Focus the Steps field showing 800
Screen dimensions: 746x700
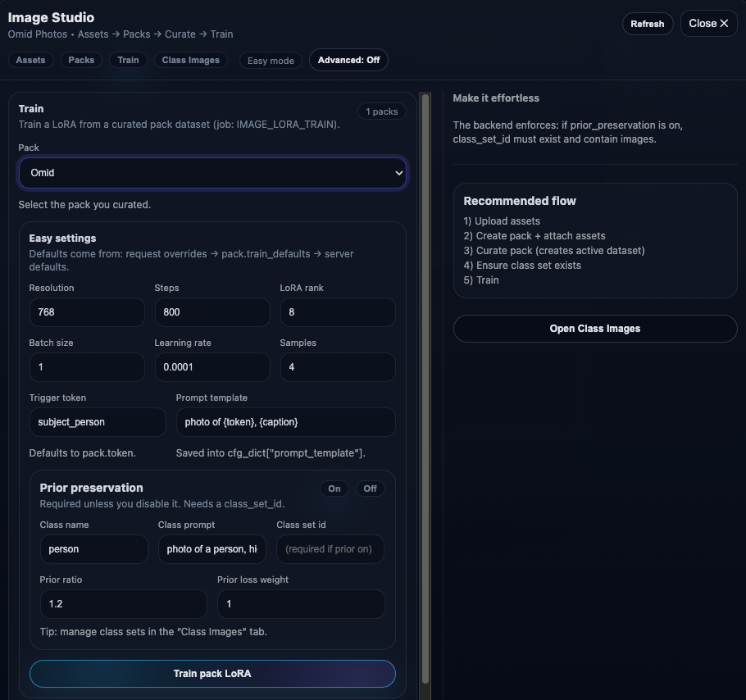tap(212, 312)
